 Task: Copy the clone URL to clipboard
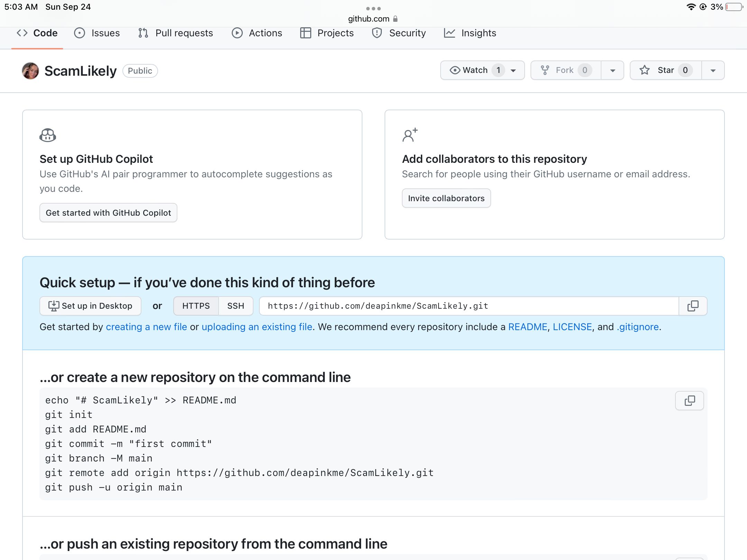pyautogui.click(x=693, y=306)
